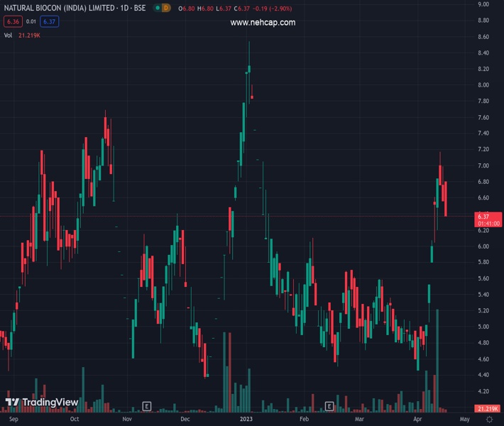The height and width of the screenshot is (426, 504).
Task: Click the 5.00 level on price scale
Action: point(483,327)
